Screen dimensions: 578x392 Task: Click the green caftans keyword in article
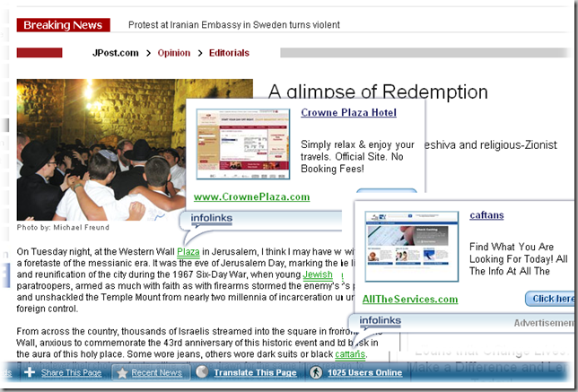pos(350,354)
